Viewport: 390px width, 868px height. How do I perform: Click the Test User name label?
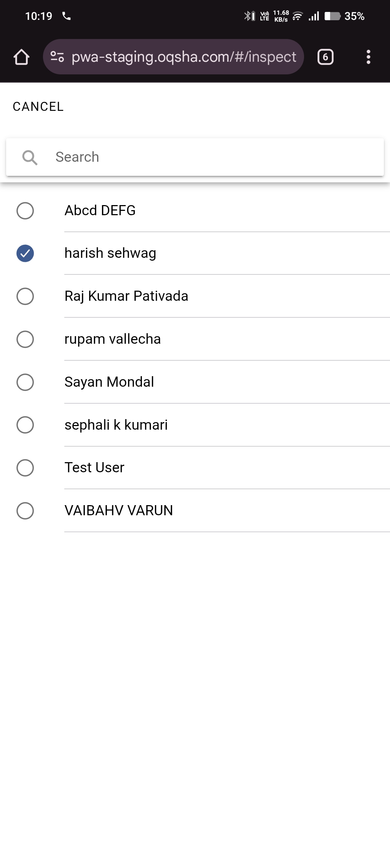click(x=94, y=468)
